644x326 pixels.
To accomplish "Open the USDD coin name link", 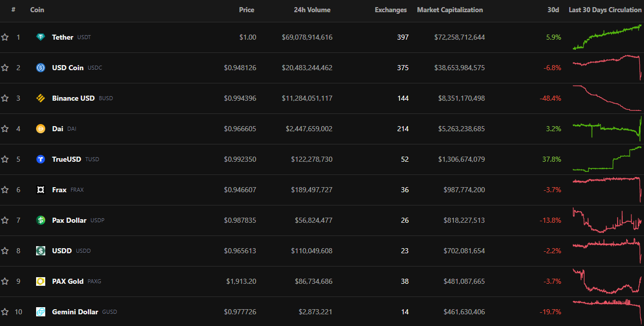I will [x=62, y=251].
